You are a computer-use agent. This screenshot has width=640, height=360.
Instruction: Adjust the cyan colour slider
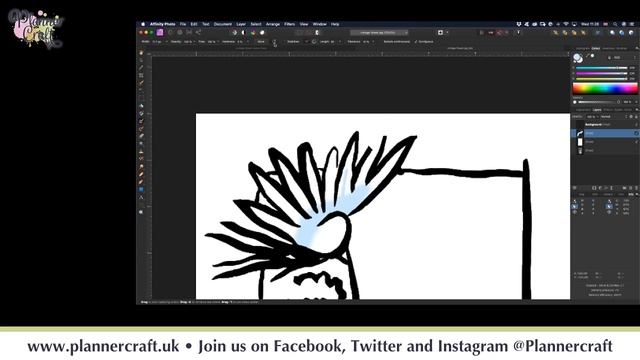pos(601,68)
